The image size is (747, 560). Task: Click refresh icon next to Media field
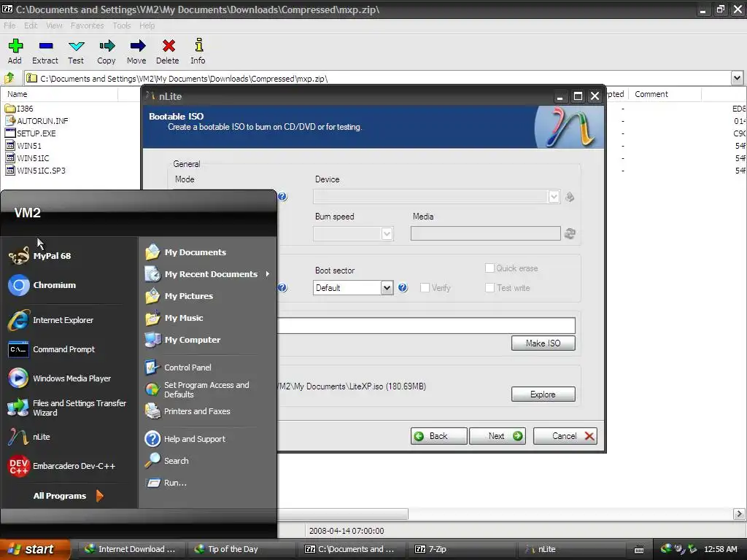pyautogui.click(x=570, y=233)
